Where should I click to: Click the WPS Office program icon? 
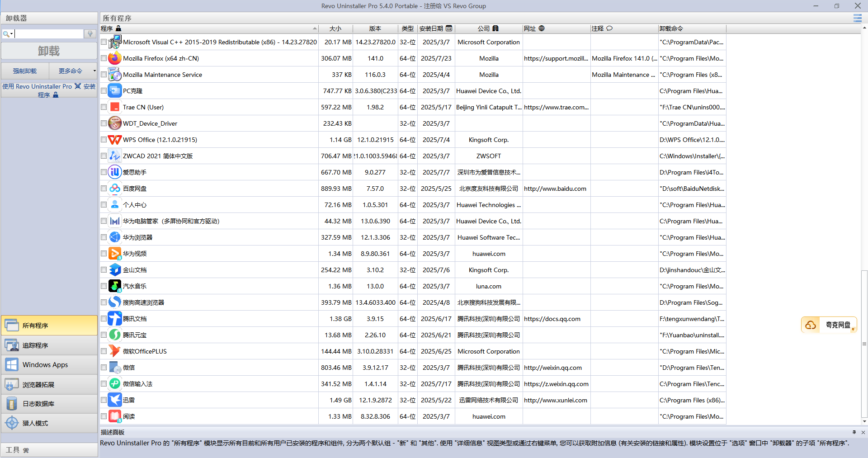[x=115, y=140]
